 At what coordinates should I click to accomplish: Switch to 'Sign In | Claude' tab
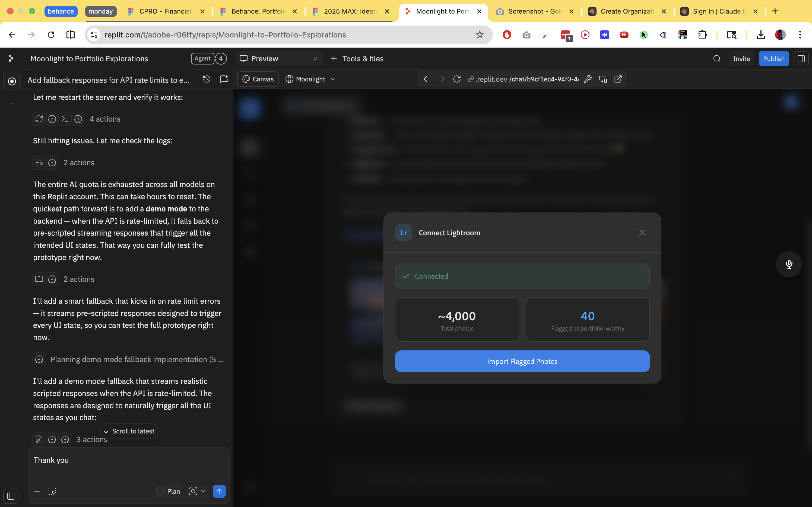[719, 11]
